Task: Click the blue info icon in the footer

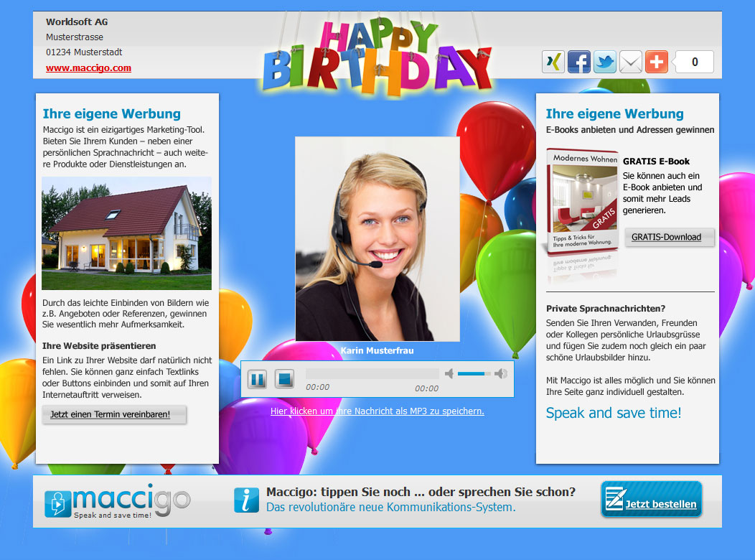Action: 246,500
